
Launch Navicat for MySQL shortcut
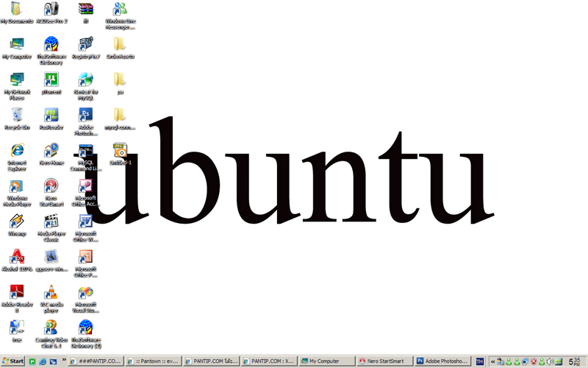tap(86, 86)
